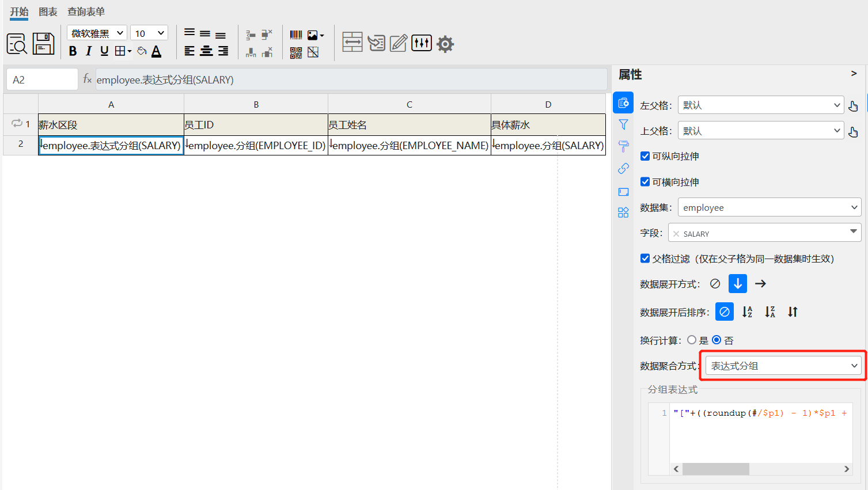Collapse the 属性 panel arrow

[x=854, y=74]
